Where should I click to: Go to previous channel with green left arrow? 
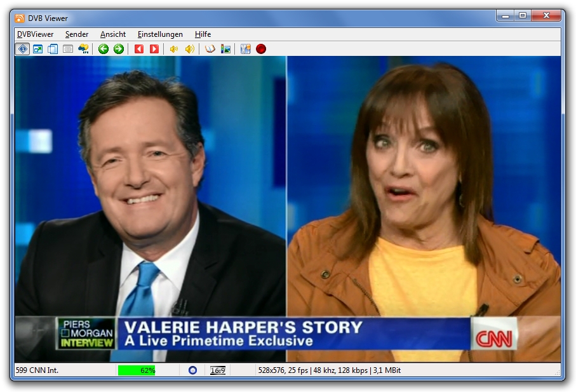coord(104,49)
